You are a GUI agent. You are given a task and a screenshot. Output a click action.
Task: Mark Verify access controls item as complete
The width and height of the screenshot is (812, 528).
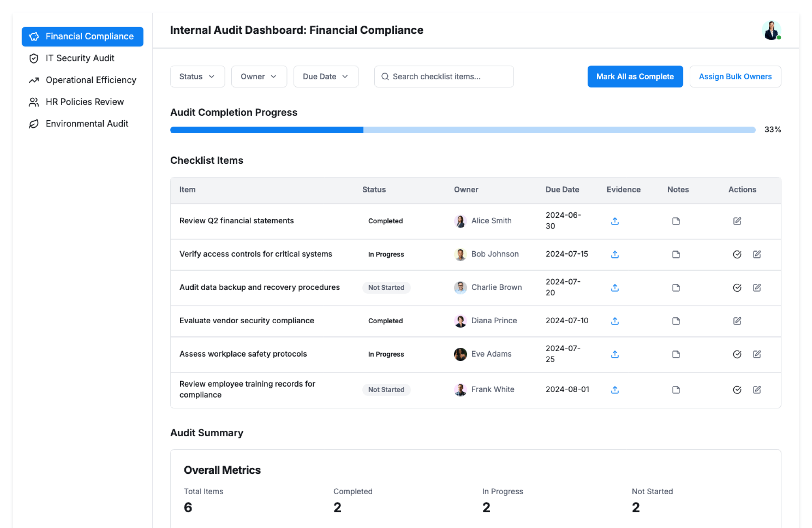737,254
